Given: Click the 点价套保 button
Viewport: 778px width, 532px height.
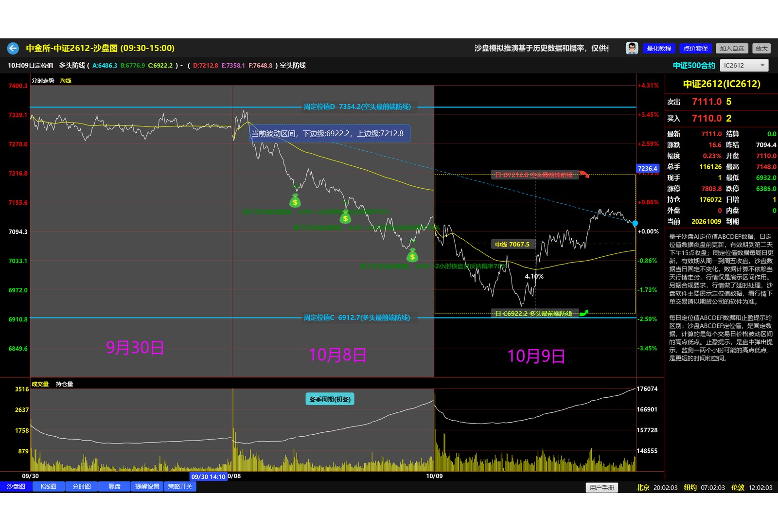Looking at the screenshot, I should tap(695, 48).
